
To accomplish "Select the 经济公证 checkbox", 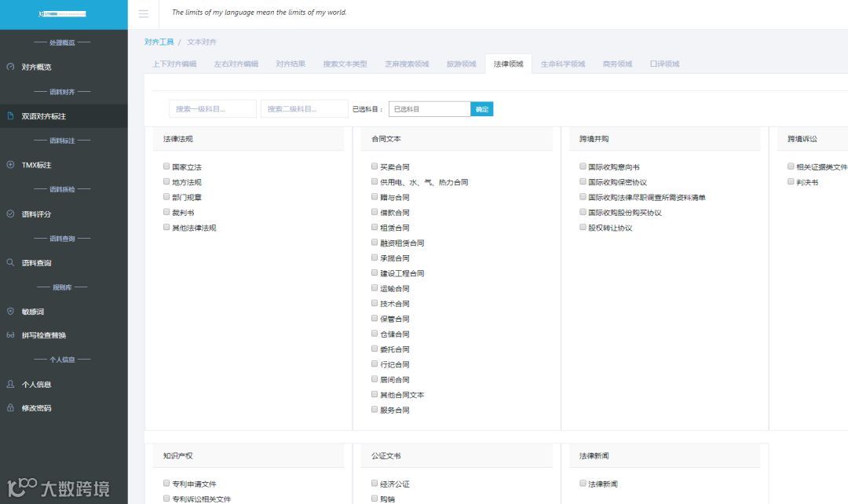I will pyautogui.click(x=375, y=484).
